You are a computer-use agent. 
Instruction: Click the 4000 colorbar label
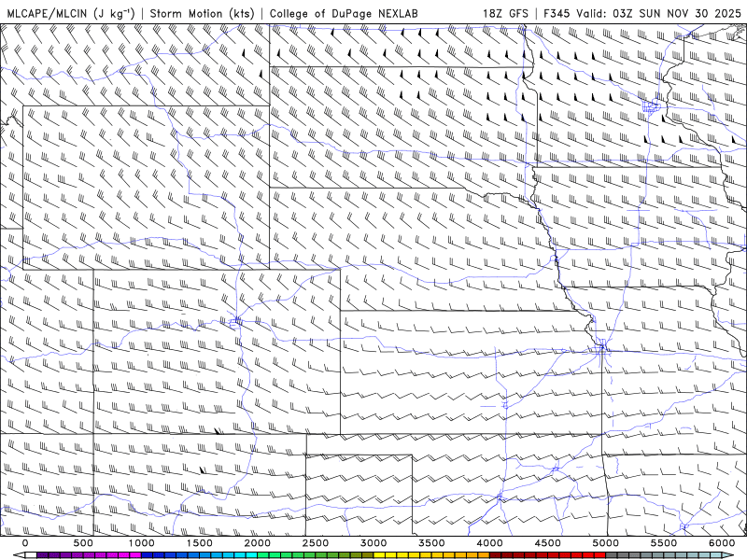pos(490,543)
